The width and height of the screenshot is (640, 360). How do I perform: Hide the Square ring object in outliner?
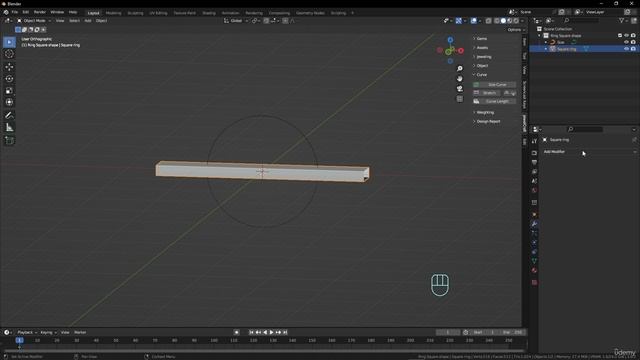(x=627, y=49)
